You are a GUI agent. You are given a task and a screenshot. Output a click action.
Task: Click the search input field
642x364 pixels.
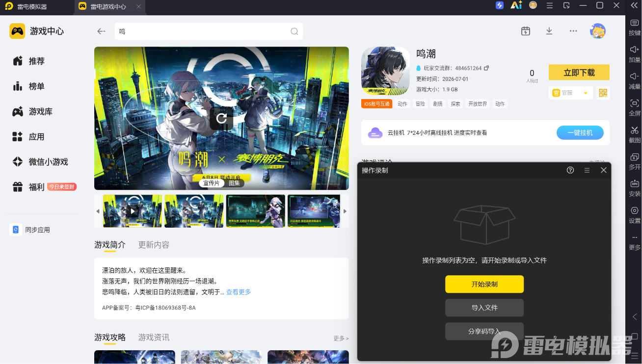click(209, 31)
